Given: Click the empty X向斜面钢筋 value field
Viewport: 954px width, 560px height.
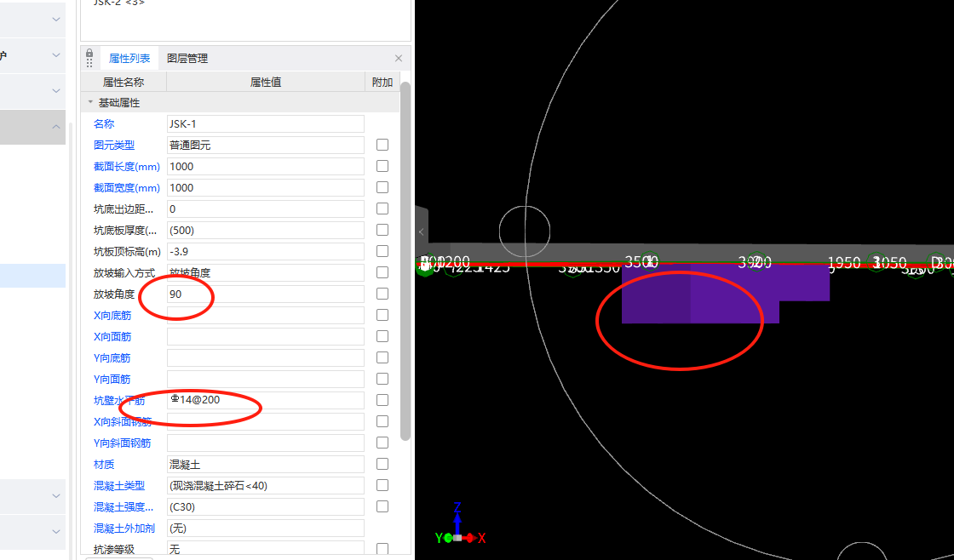Looking at the screenshot, I should click(x=265, y=422).
